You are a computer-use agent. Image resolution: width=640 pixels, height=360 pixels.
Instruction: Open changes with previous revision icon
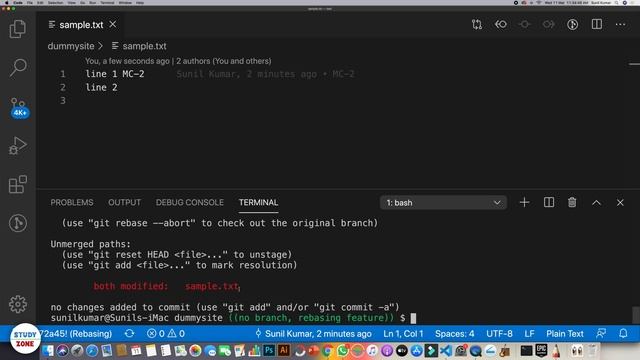(x=501, y=24)
